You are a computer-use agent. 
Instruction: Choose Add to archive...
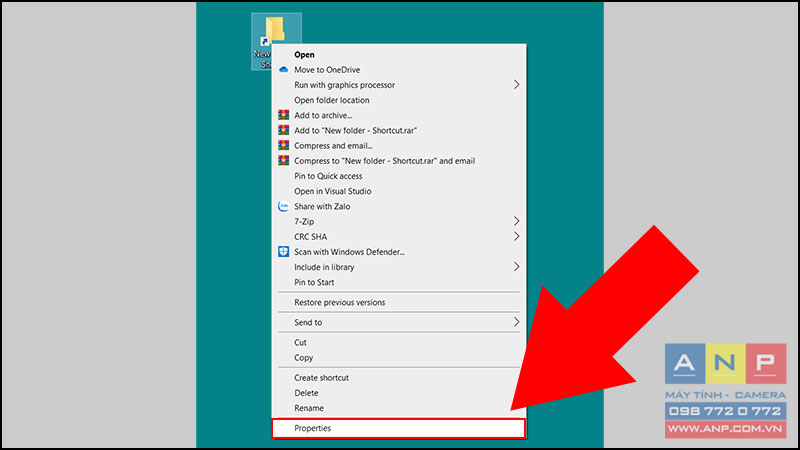tap(398, 115)
